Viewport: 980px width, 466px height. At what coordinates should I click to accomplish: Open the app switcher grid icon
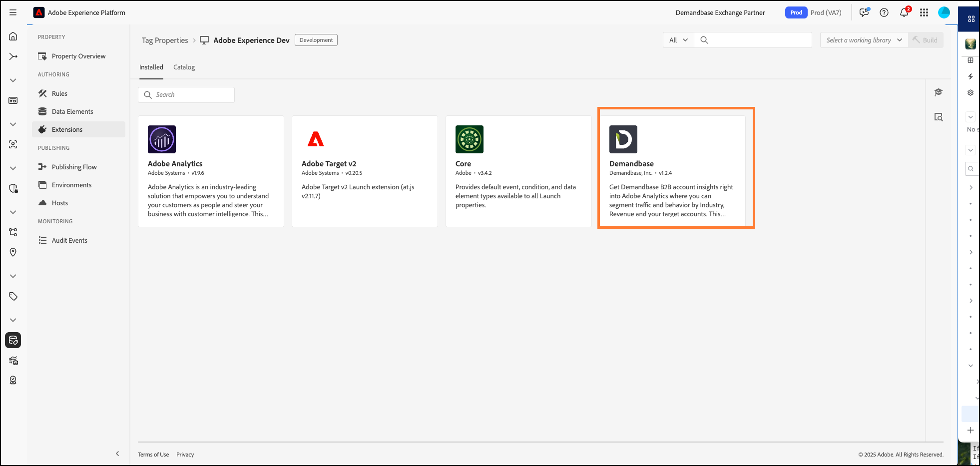(924, 12)
